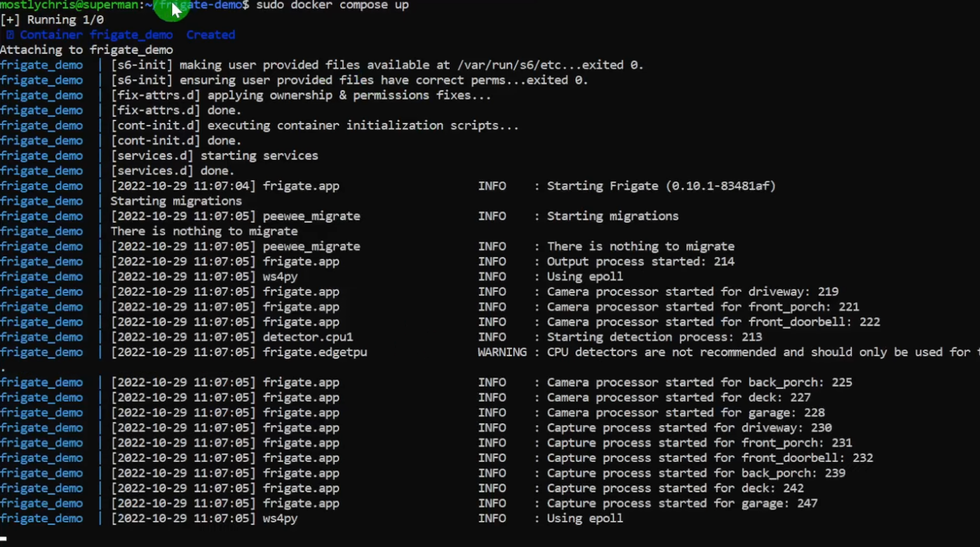Click the '[services.d] done.' message
Image resolution: width=980 pixels, height=547 pixels.
(172, 171)
